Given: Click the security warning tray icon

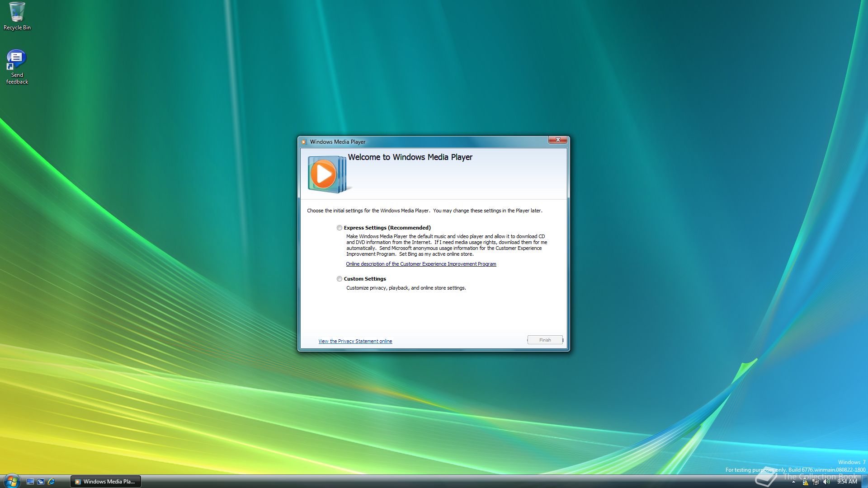Looking at the screenshot, I should (x=805, y=482).
